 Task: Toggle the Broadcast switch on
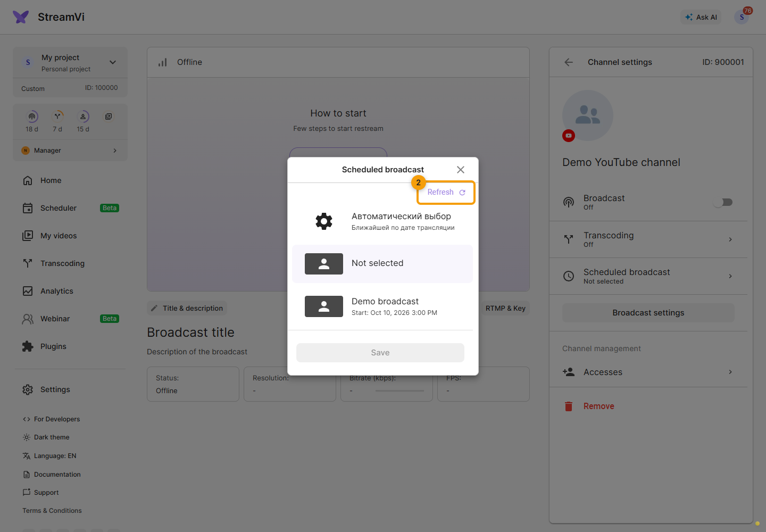point(723,202)
